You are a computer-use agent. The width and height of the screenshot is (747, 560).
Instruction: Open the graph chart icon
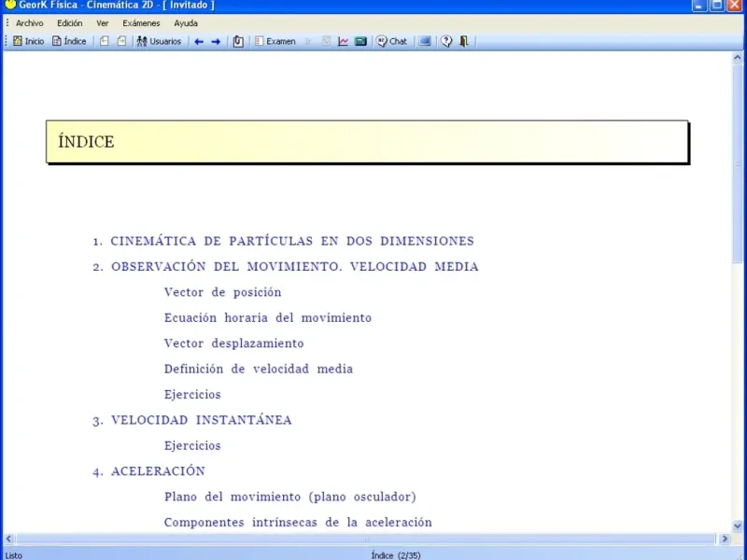pos(343,41)
